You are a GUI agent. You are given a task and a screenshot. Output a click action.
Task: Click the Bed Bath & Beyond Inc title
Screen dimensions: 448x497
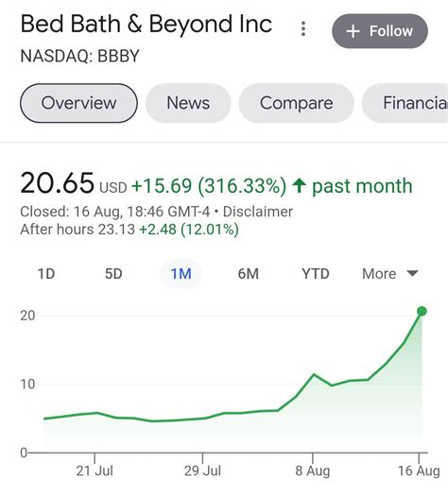(146, 25)
